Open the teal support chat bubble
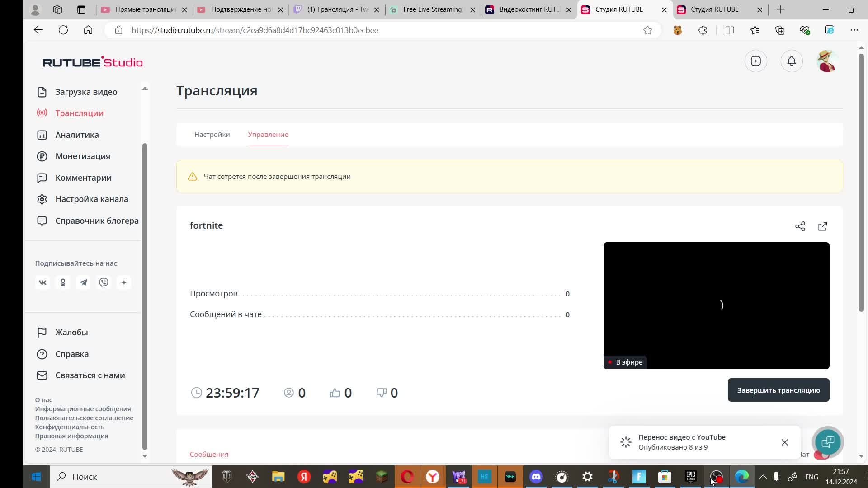This screenshot has height=488, width=868. pyautogui.click(x=827, y=441)
